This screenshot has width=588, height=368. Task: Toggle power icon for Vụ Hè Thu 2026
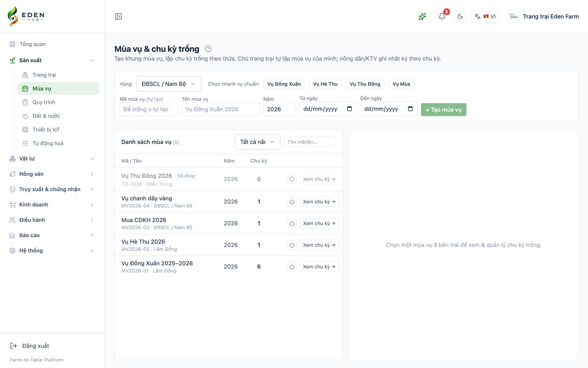(x=292, y=245)
